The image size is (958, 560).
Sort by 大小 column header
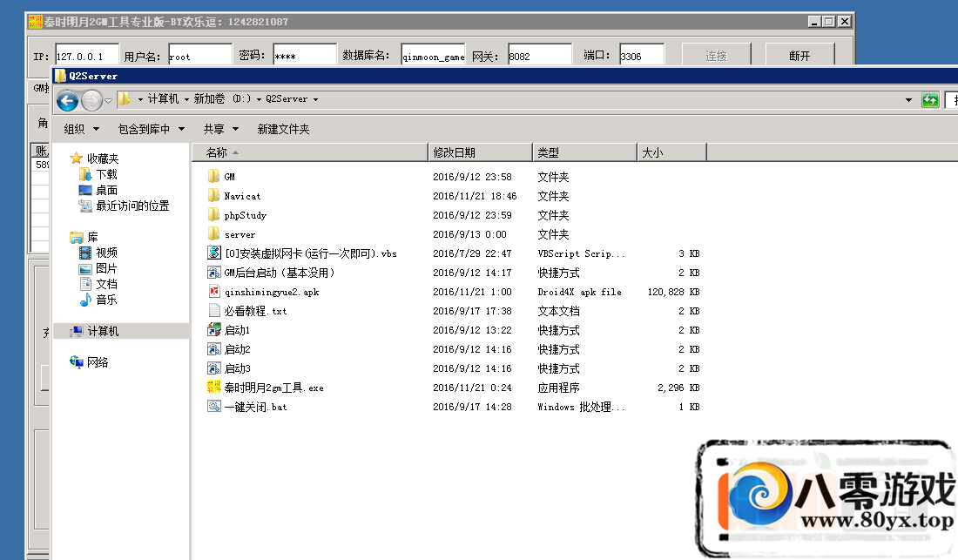tap(671, 152)
